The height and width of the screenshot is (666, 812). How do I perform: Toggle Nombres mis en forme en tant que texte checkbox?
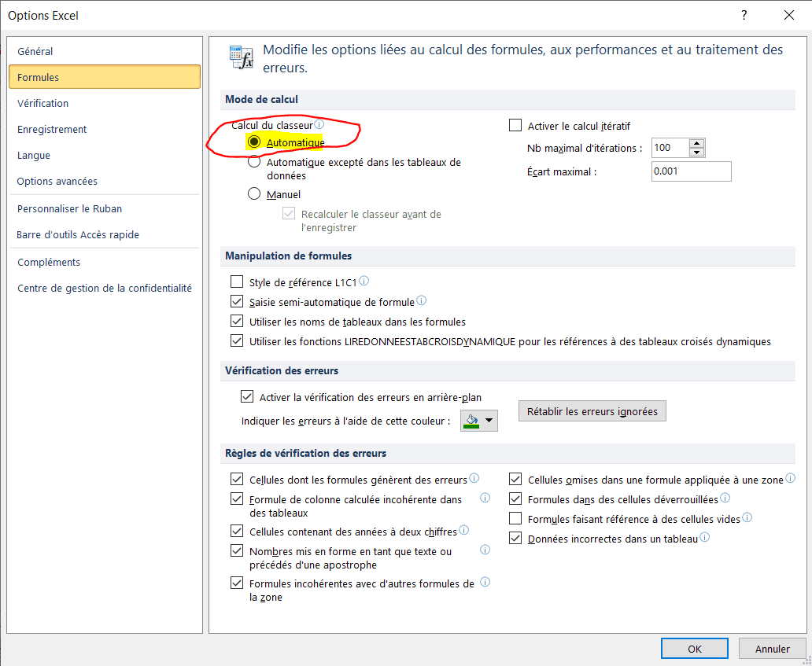click(x=237, y=551)
